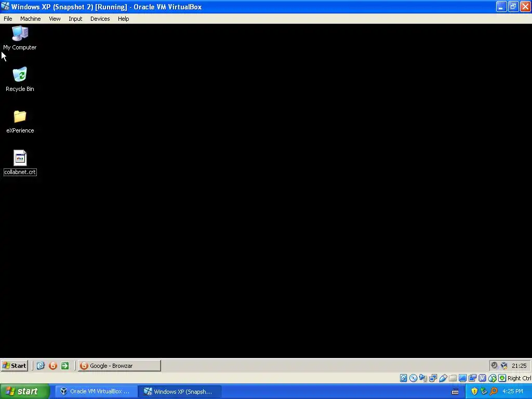Click the shared folders status icon
Screen dimensions: 532x399
coord(453,378)
